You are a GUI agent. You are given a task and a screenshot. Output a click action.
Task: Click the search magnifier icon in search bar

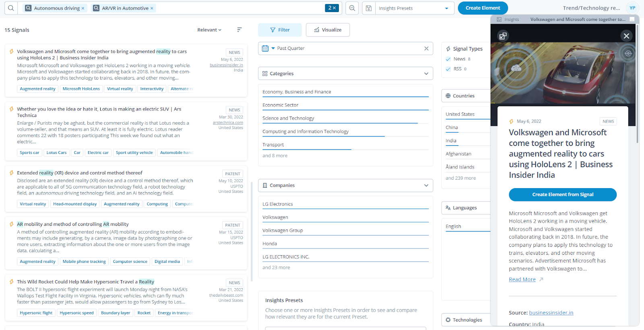[11, 8]
